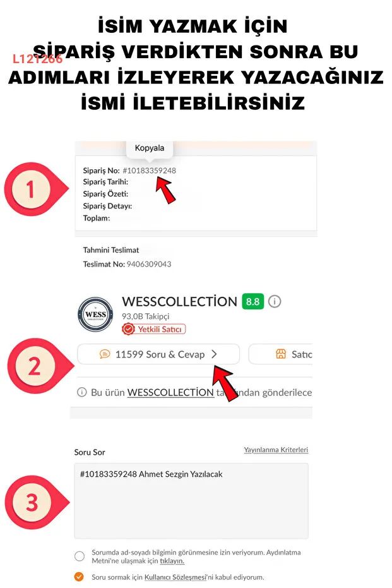This screenshot has height=588, width=392.
Task: Click the info icon before Bu ürün
Action: click(81, 392)
